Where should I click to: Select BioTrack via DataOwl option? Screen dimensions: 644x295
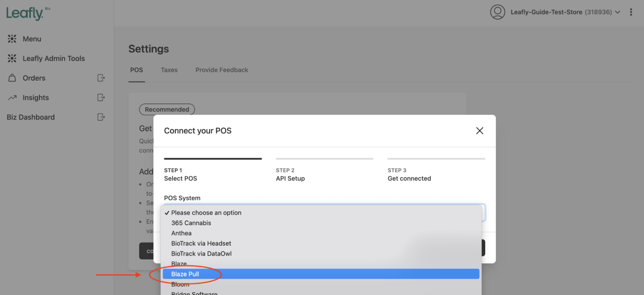201,253
